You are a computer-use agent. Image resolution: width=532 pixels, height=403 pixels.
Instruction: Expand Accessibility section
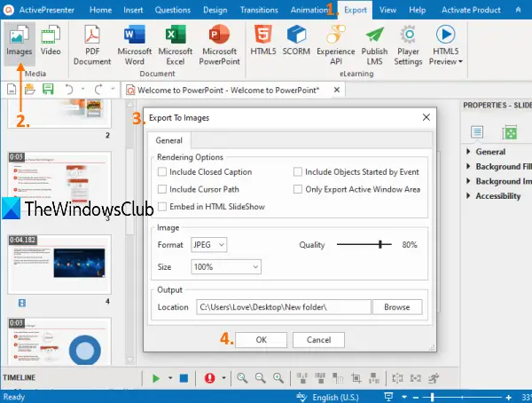pyautogui.click(x=468, y=195)
